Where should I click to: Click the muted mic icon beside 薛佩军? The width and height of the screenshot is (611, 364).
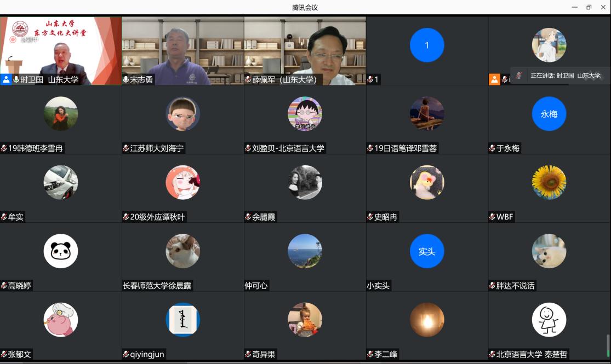248,80
